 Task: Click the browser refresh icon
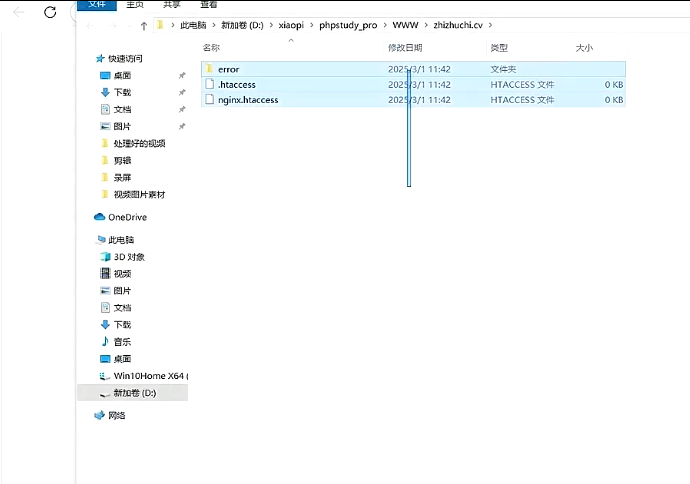pos(50,12)
